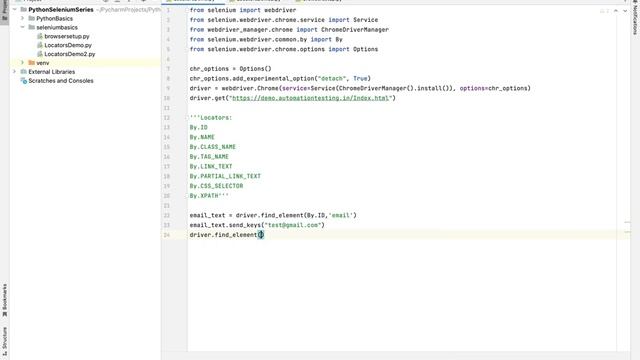Viewport: 640px width, 360px height.
Task: Go to previous highlighted problem arrow
Action: pos(616,11)
